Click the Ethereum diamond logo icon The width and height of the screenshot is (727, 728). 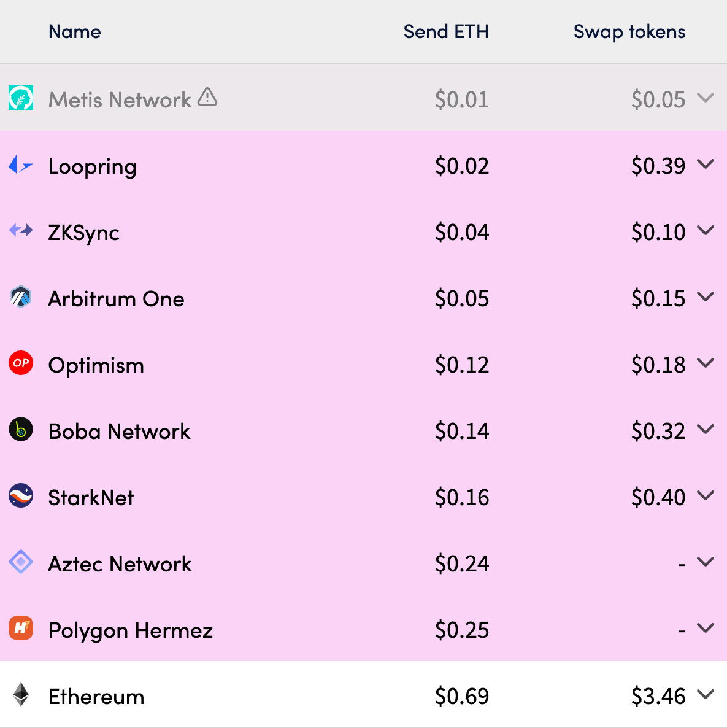(21, 694)
